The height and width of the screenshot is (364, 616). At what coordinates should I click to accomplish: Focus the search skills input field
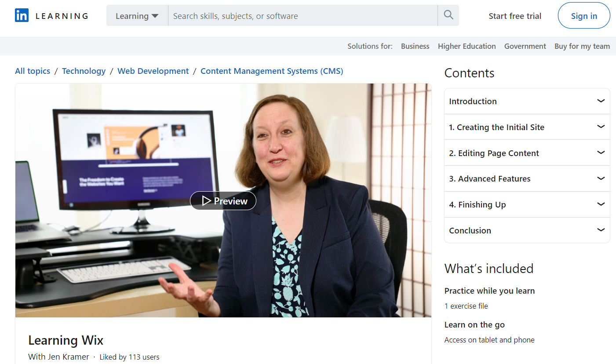(303, 16)
